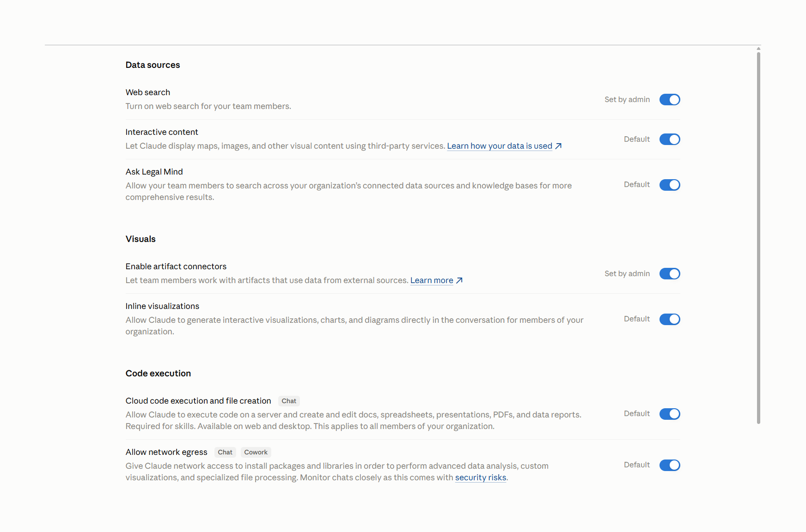Click the 'Code execution' section heading
The height and width of the screenshot is (532, 806).
158,374
